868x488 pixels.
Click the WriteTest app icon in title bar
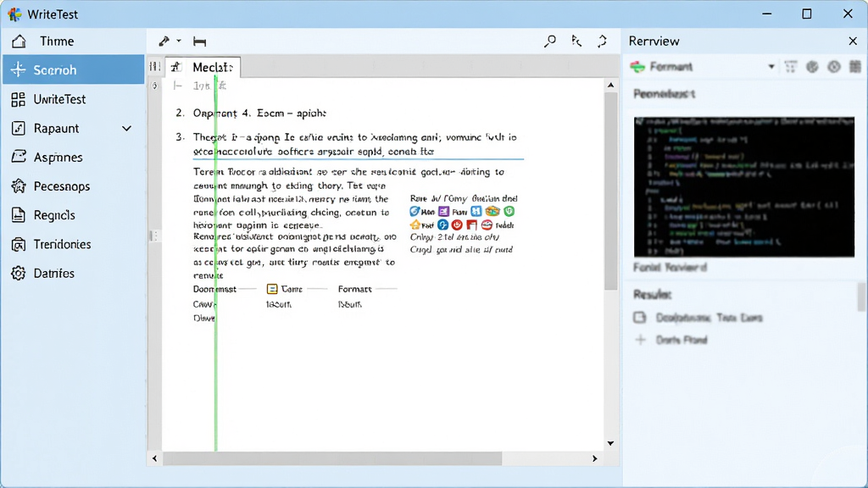(x=14, y=14)
